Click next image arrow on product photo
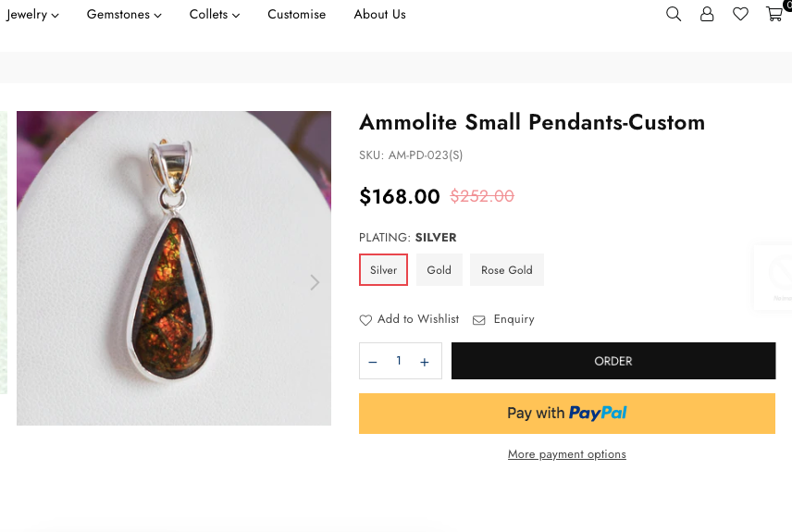Image resolution: width=792 pixels, height=532 pixels. coord(315,282)
